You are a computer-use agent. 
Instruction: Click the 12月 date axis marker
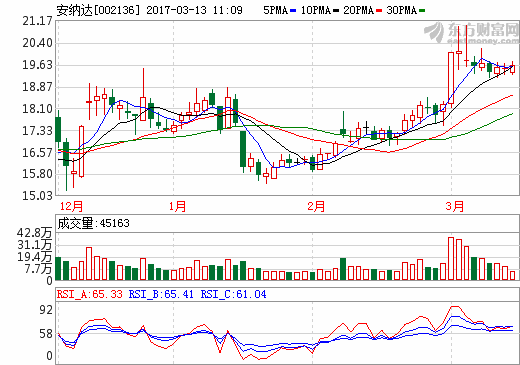(x=71, y=206)
